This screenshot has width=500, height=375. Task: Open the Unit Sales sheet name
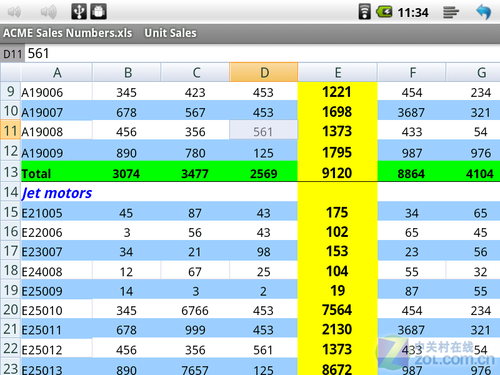(x=170, y=33)
